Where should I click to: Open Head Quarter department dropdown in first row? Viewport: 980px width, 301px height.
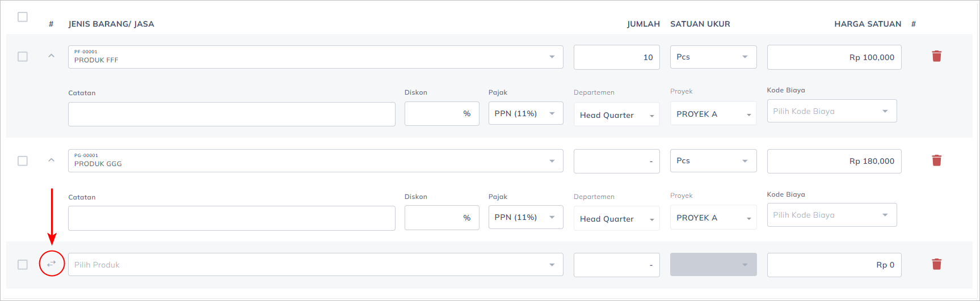[x=616, y=115]
